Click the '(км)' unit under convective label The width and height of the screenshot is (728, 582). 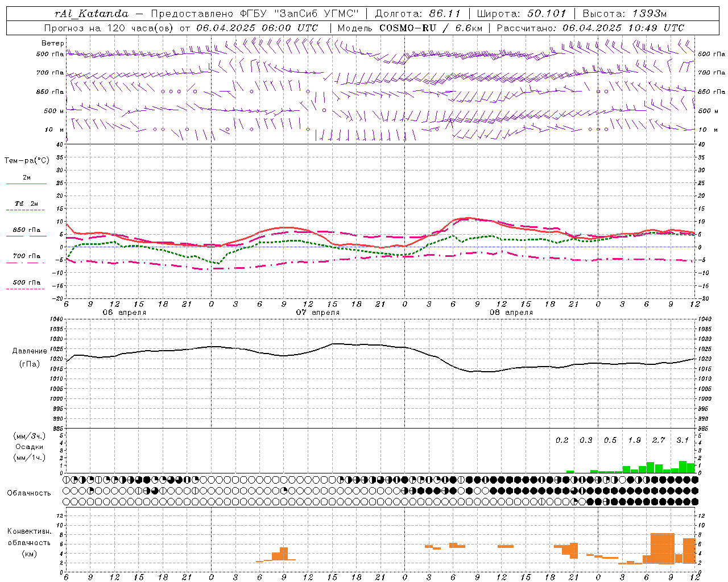coord(30,554)
